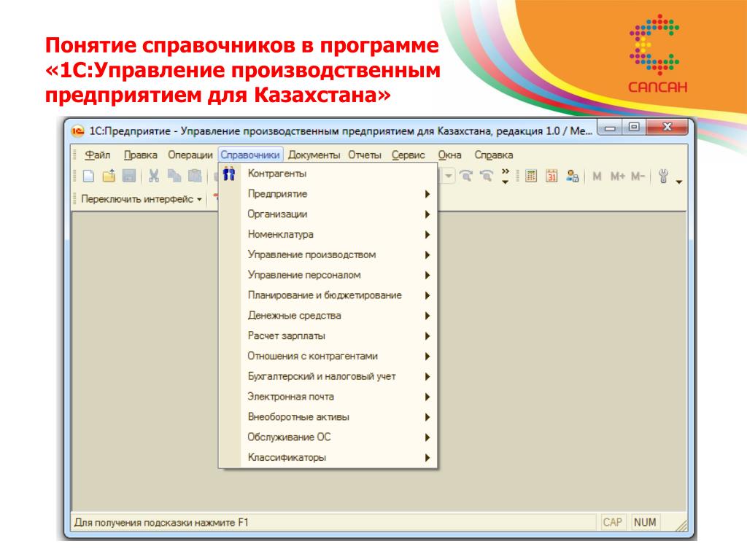Click the M- memory subtract button
Screen dimensions: 747x560
point(638,176)
